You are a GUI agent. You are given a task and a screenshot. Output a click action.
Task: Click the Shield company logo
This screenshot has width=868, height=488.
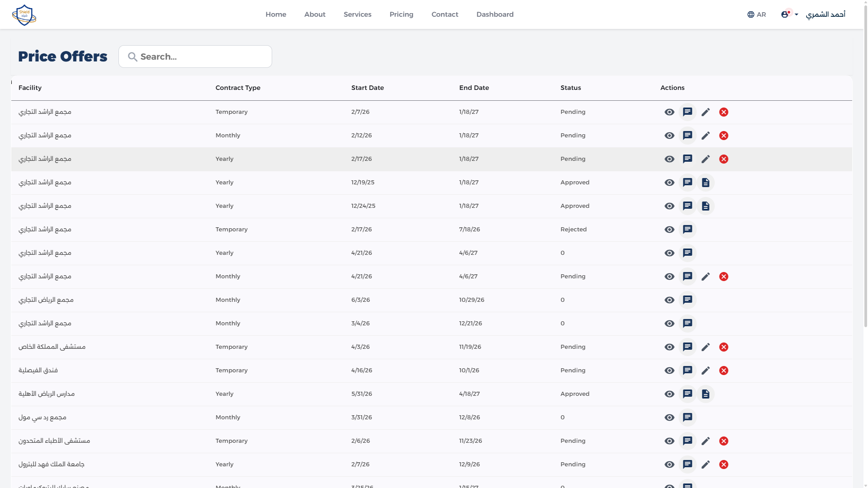[x=24, y=14]
